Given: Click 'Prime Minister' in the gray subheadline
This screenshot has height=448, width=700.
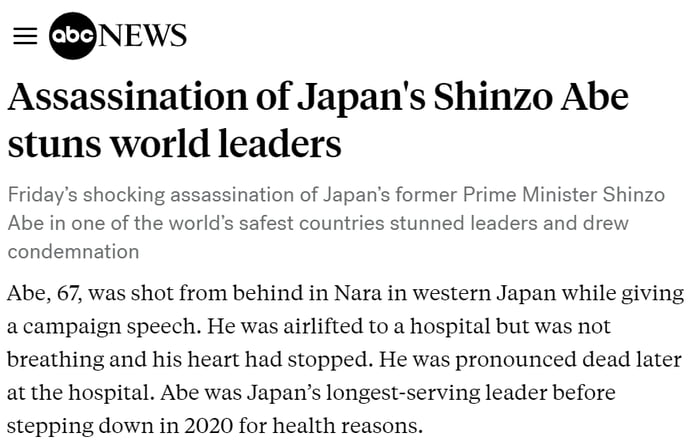Looking at the screenshot, I should click(529, 195).
